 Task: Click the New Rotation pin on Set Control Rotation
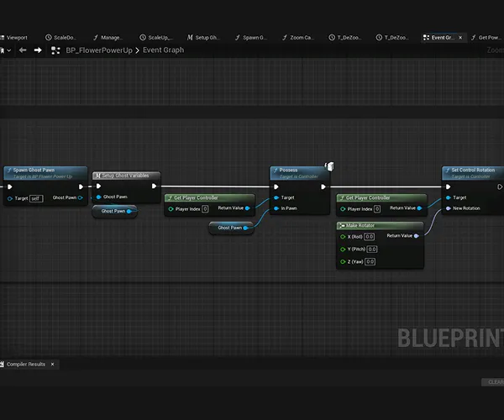point(449,208)
